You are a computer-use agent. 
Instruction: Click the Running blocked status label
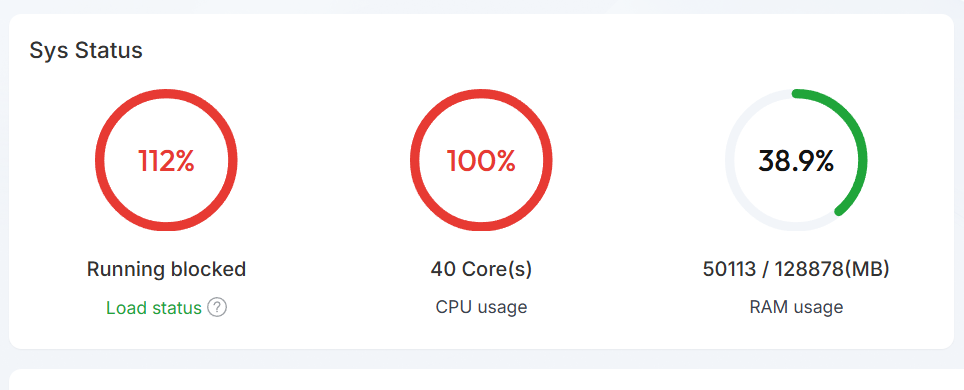tap(166, 269)
